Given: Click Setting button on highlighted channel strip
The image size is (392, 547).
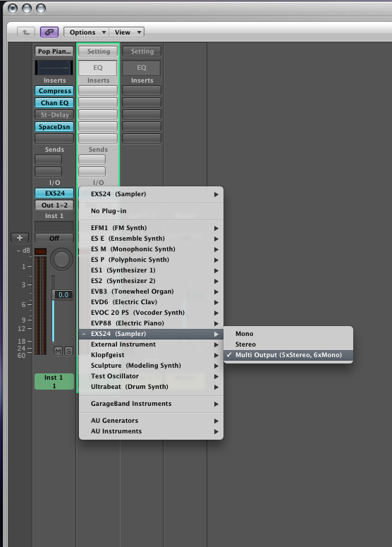Looking at the screenshot, I should tap(98, 52).
